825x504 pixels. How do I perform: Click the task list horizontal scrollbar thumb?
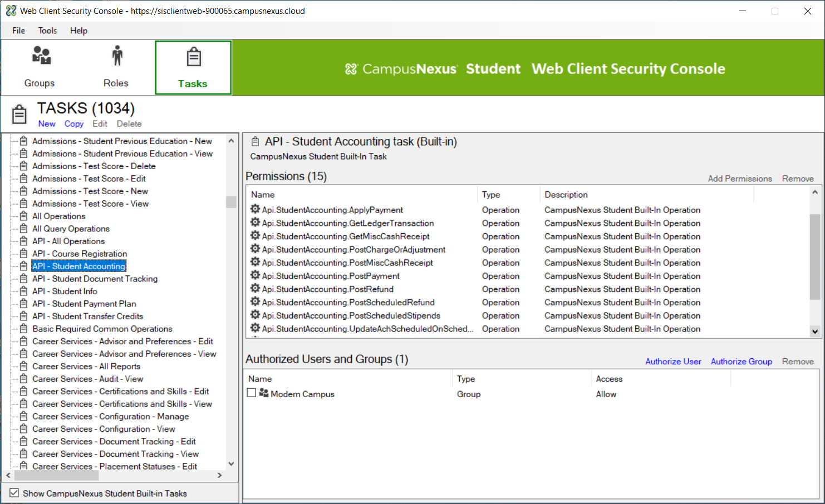tap(56, 475)
